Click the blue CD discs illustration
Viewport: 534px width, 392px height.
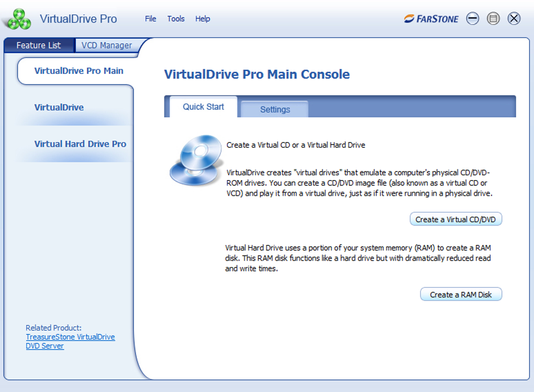tap(196, 160)
